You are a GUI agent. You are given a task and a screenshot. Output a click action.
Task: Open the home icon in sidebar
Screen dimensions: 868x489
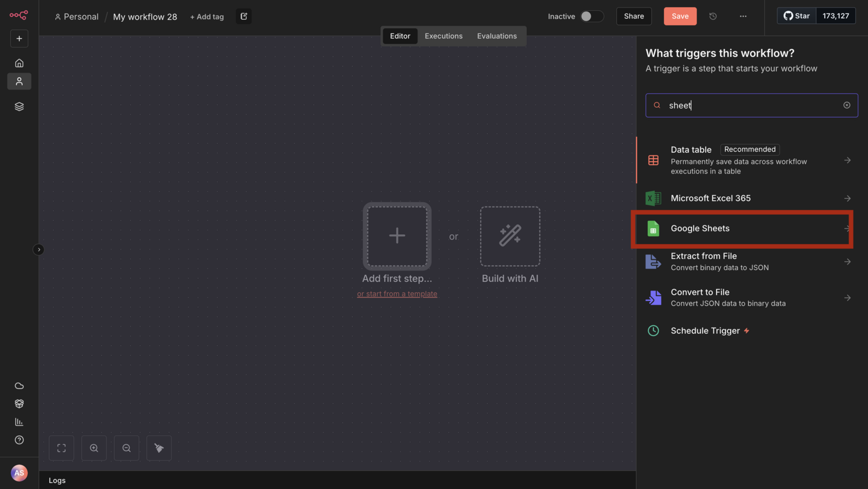(19, 63)
